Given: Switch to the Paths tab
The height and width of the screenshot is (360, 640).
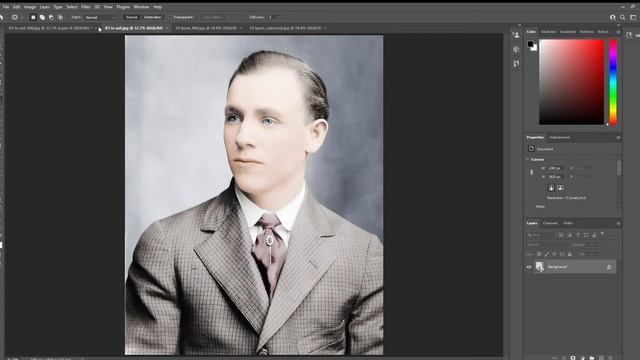Looking at the screenshot, I should click(568, 223).
